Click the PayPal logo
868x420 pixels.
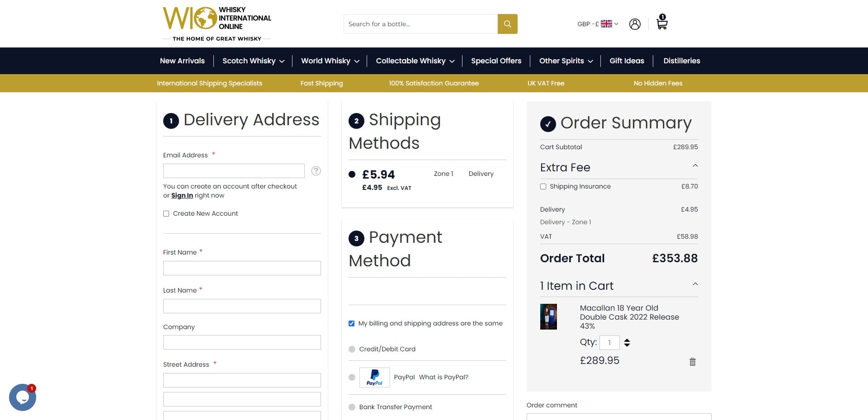coord(374,378)
